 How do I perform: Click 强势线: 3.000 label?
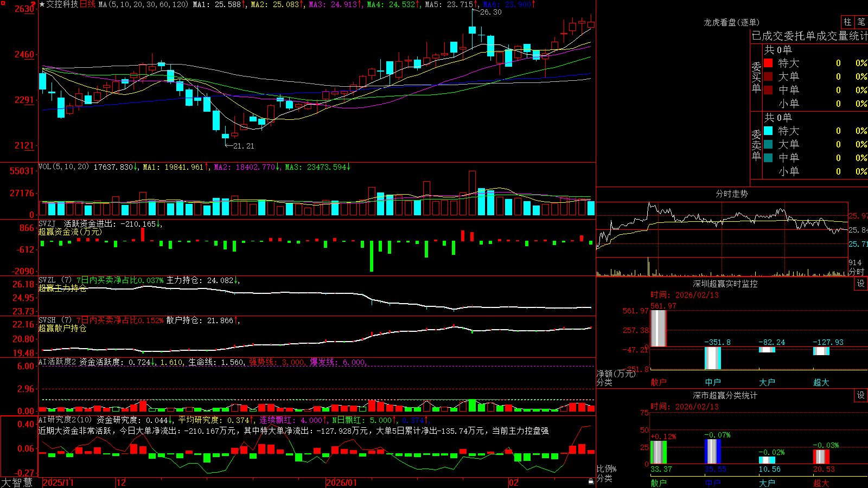277,362
